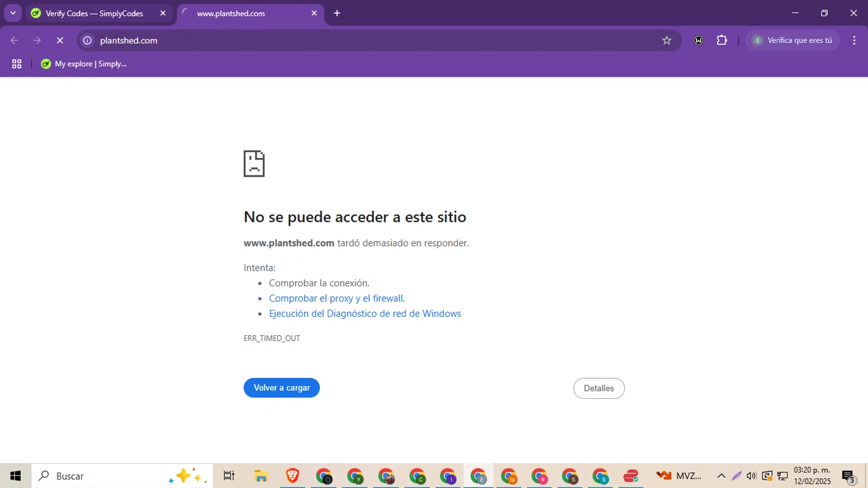Image resolution: width=868 pixels, height=488 pixels.
Task: Open a new browser tab
Action: 337,13
